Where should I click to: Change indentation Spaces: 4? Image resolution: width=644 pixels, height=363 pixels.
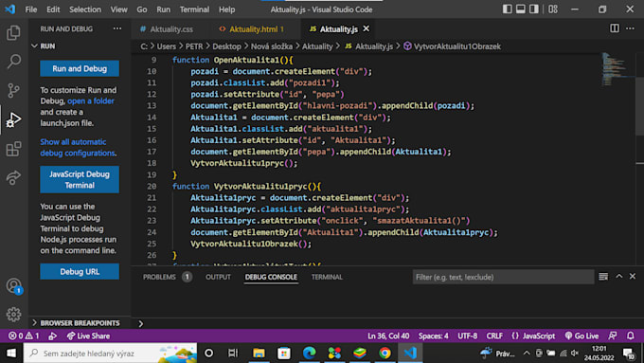tap(434, 336)
